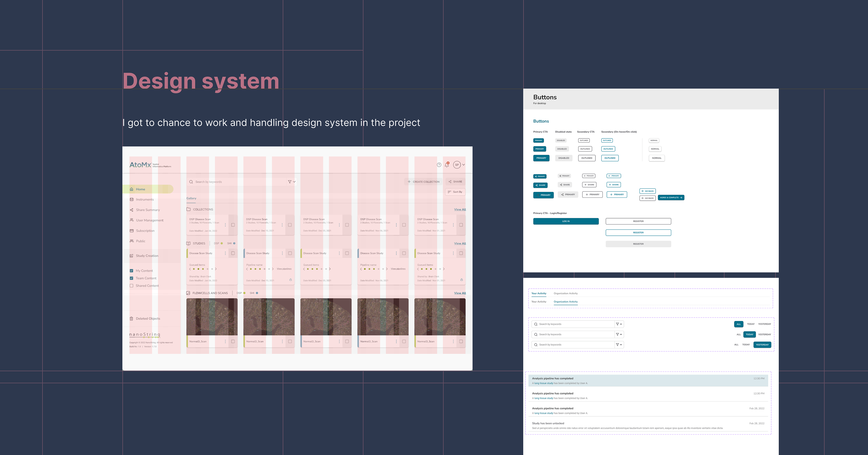The image size is (868, 455).
Task: Open filter dropdown in AtoMx search bar
Action: (291, 182)
